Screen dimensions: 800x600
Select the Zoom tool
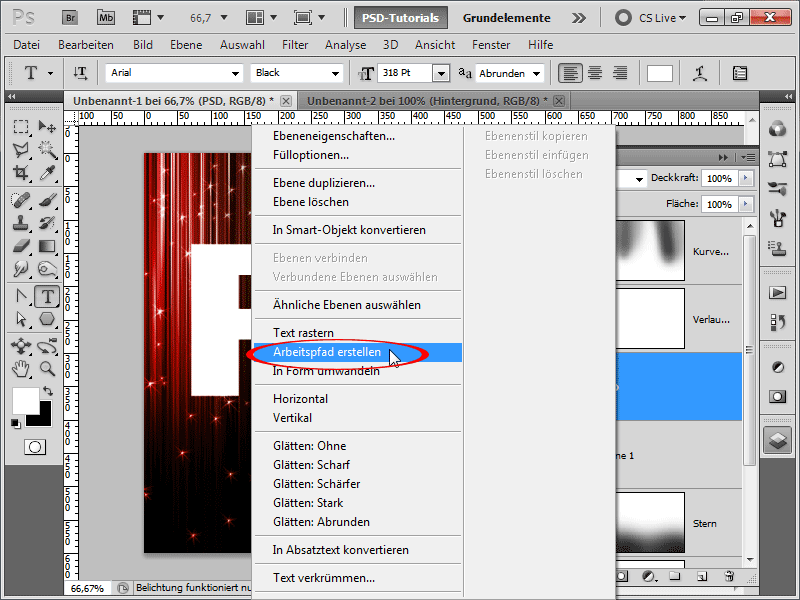point(47,368)
